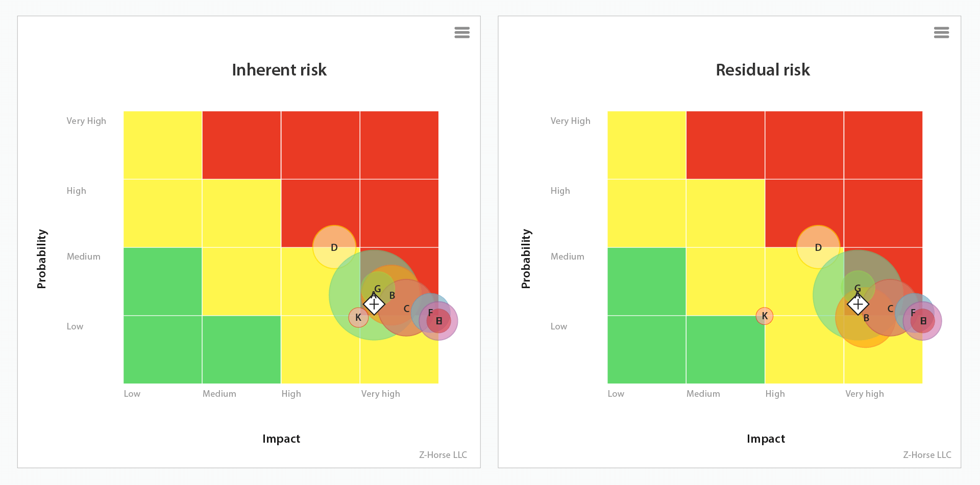Click the Z-Horse LLC link under the Residual chart
This screenshot has height=485, width=980.
[x=927, y=454]
